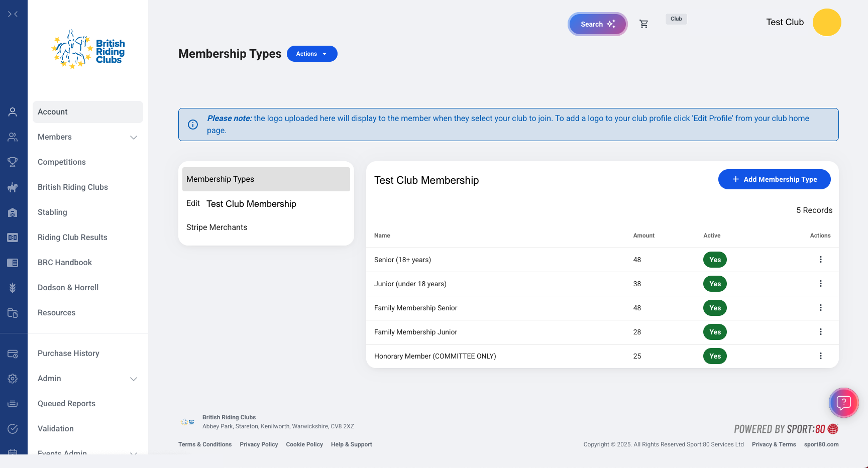The height and width of the screenshot is (468, 868).
Task: Toggle Yes badge for Family Membership Senior
Action: (715, 308)
